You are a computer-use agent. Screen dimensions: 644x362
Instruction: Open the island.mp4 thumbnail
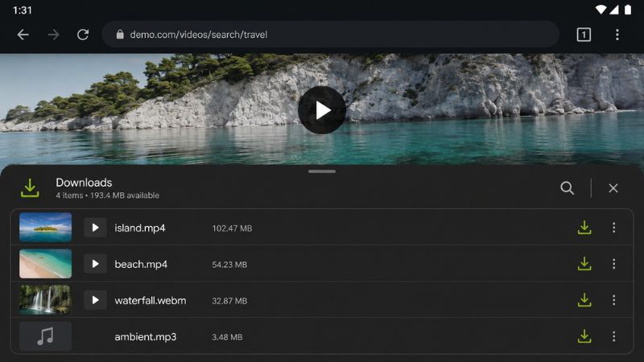(45, 228)
